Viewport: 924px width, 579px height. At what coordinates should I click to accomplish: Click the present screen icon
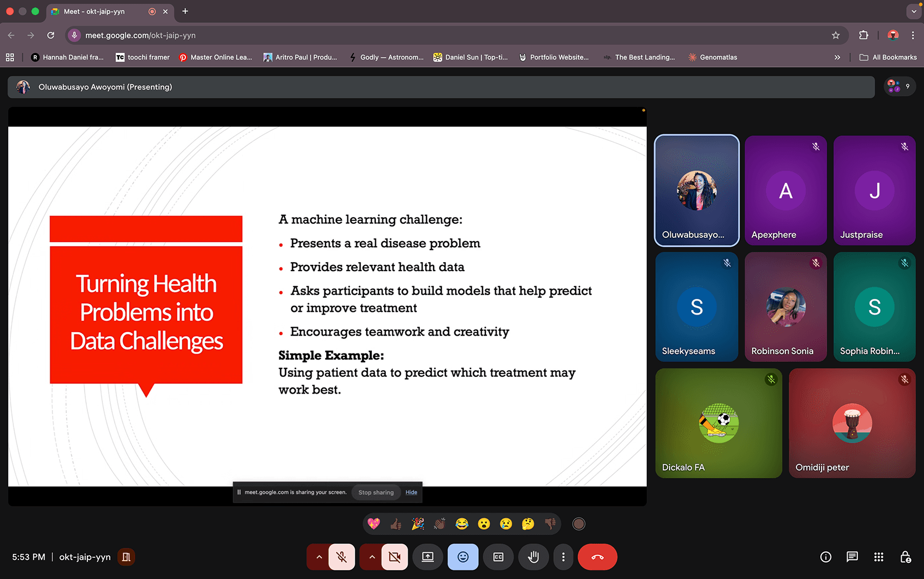click(x=427, y=557)
